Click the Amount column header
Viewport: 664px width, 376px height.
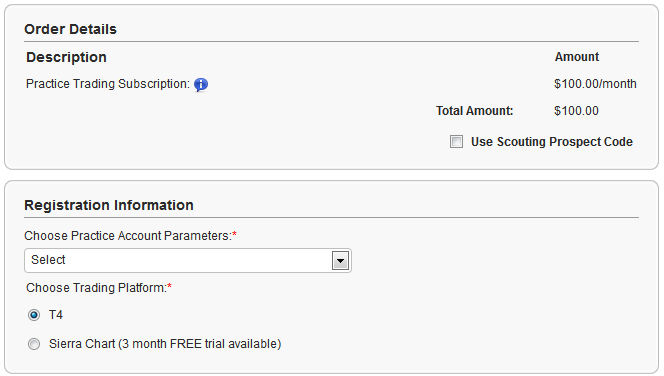(x=577, y=57)
